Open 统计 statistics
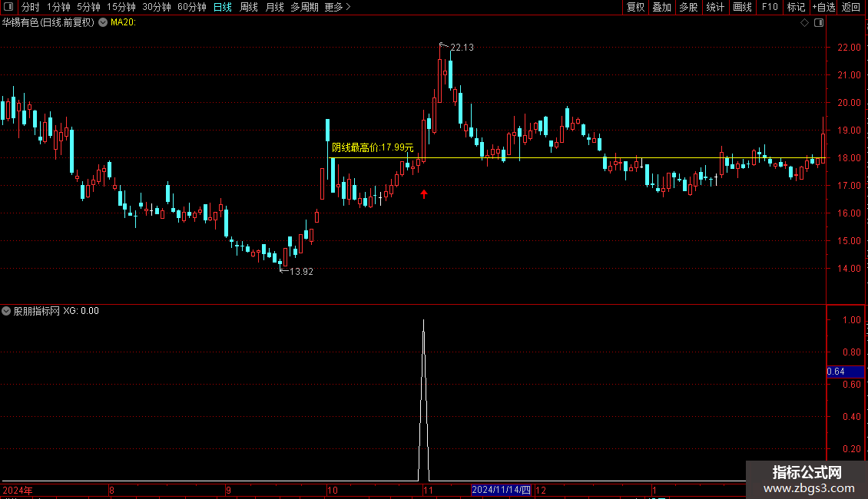 click(x=714, y=7)
